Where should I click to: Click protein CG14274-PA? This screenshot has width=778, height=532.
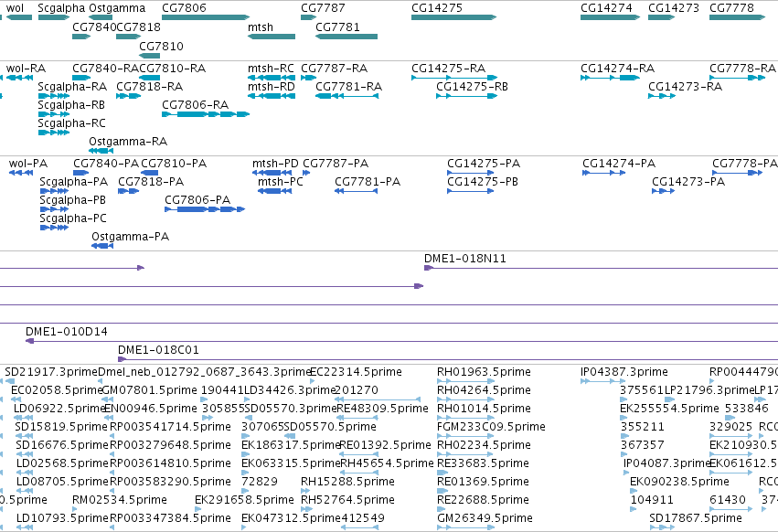pyautogui.click(x=619, y=164)
